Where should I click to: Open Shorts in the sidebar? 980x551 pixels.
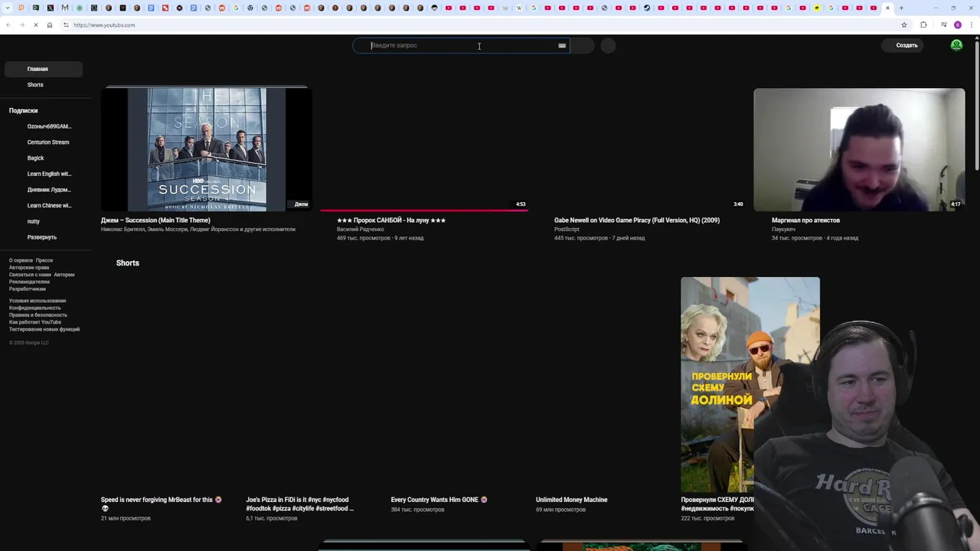click(x=43, y=85)
